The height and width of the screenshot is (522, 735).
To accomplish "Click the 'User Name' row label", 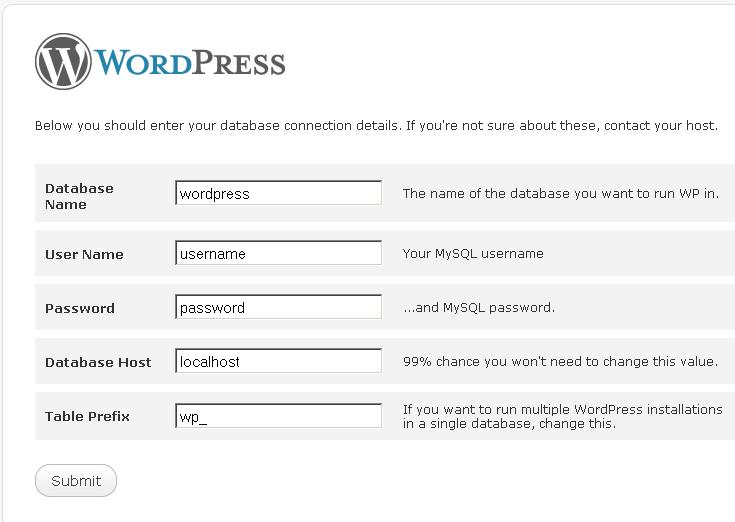I will pos(84,254).
